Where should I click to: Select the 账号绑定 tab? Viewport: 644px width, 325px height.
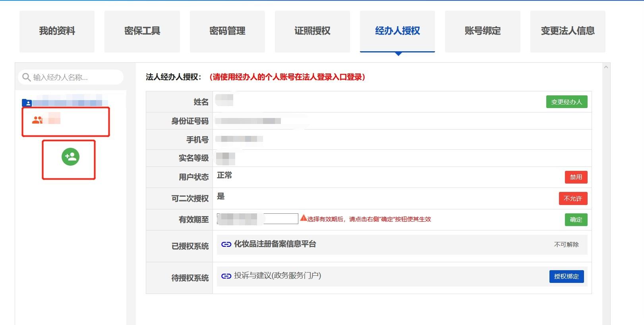click(482, 31)
